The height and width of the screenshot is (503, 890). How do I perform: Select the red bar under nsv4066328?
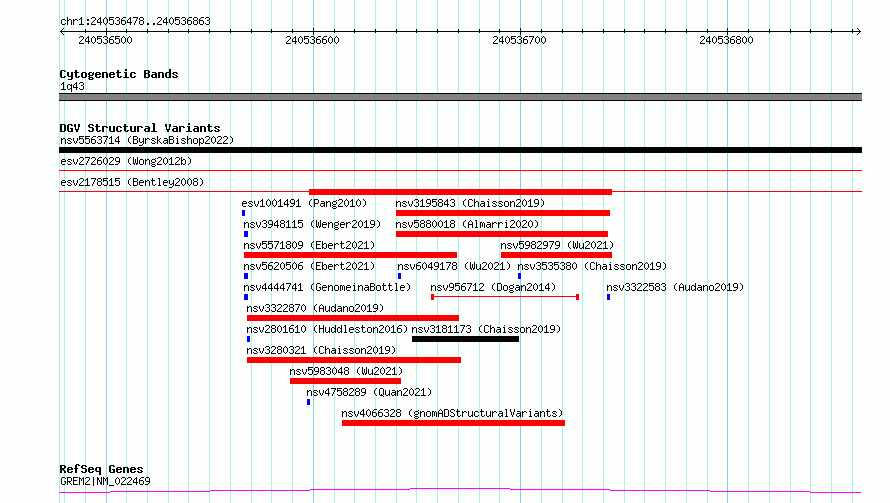[x=454, y=423]
